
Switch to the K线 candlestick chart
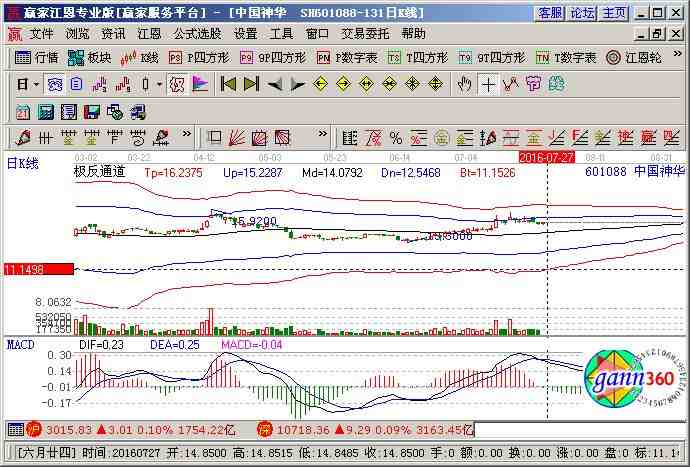[x=139, y=58]
